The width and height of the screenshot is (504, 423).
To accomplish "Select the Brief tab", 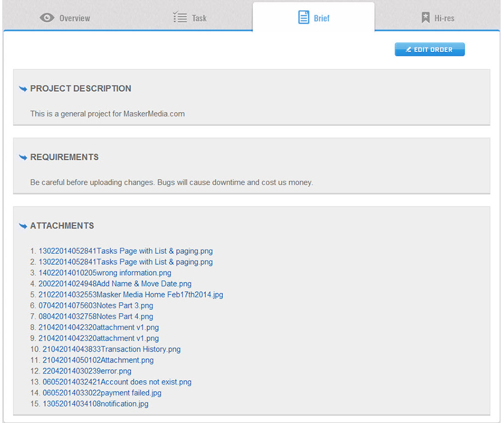I will point(313,18).
